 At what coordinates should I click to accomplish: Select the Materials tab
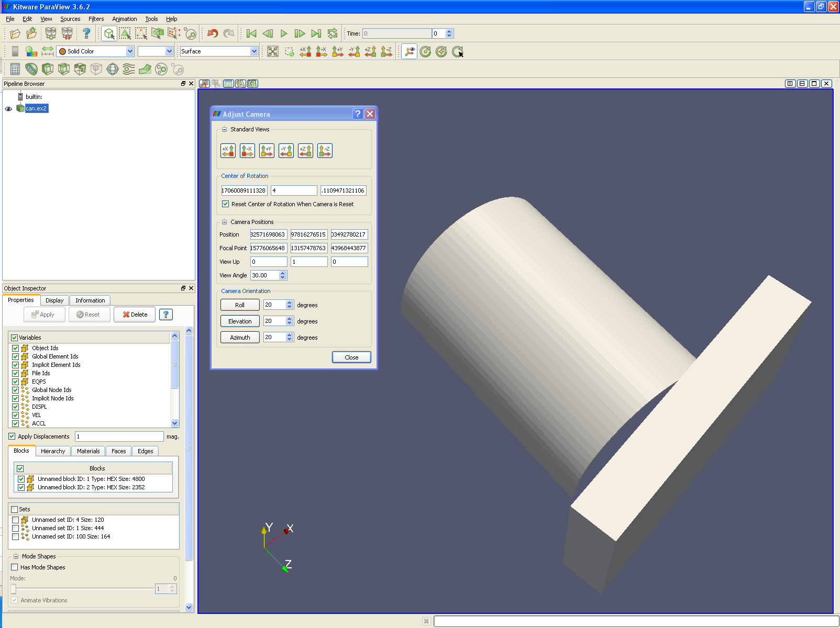pos(88,451)
